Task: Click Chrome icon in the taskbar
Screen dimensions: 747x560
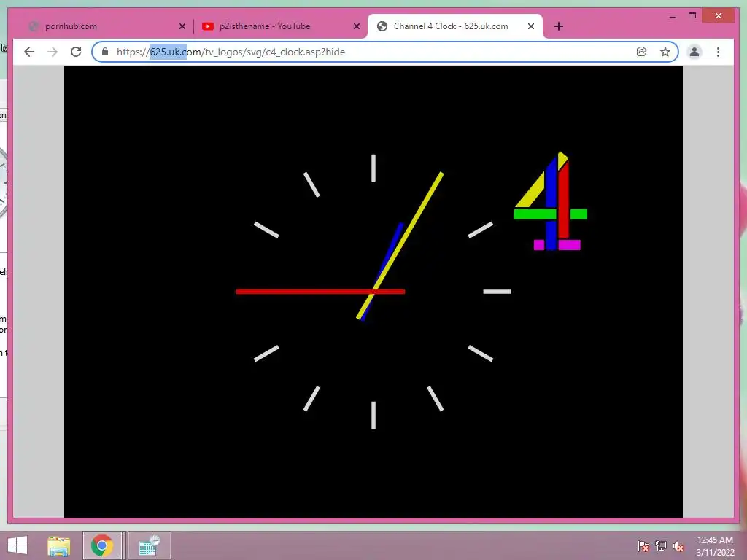Action: [102, 545]
